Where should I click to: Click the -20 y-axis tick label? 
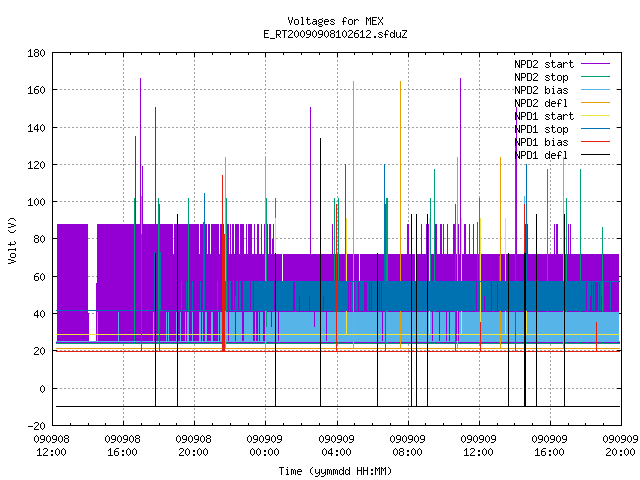pos(36,426)
